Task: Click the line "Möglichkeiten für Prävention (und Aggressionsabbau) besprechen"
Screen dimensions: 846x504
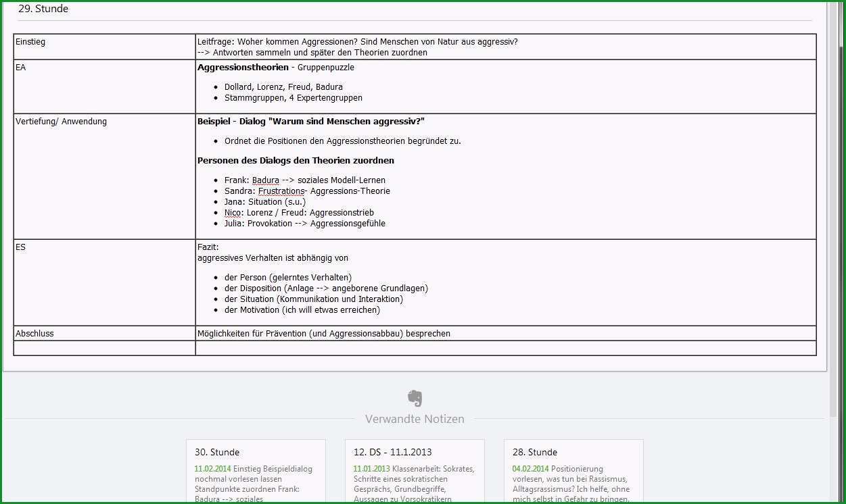Action: 324,334
